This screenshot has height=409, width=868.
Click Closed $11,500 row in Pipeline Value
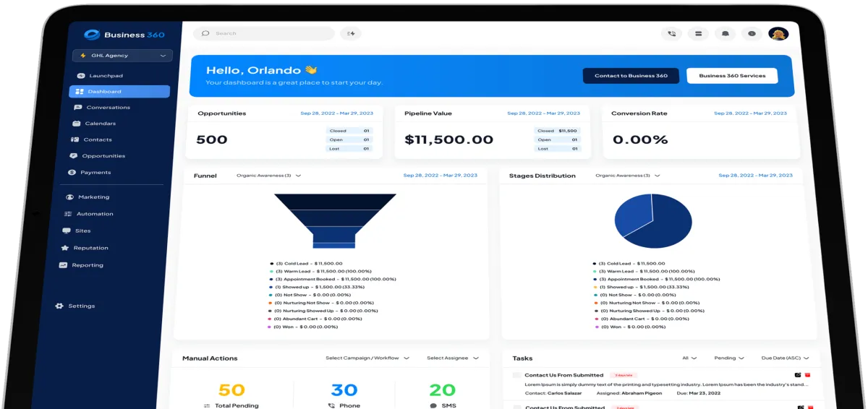click(x=557, y=131)
